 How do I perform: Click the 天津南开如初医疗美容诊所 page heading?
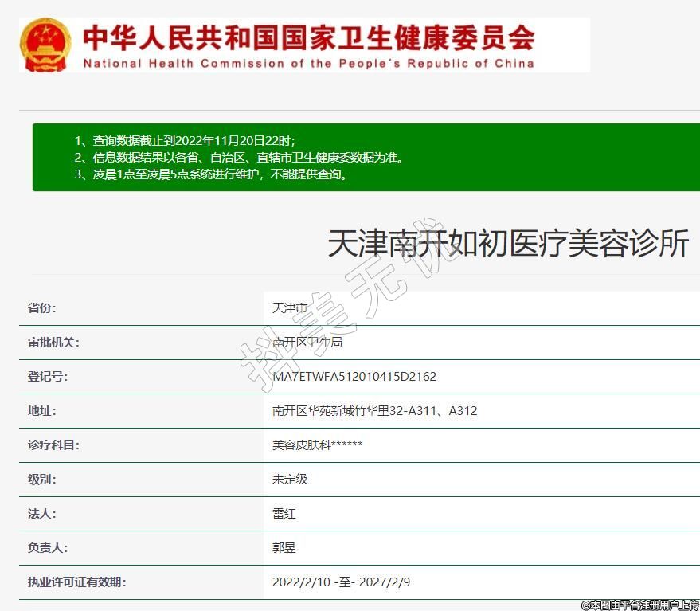coord(508,245)
